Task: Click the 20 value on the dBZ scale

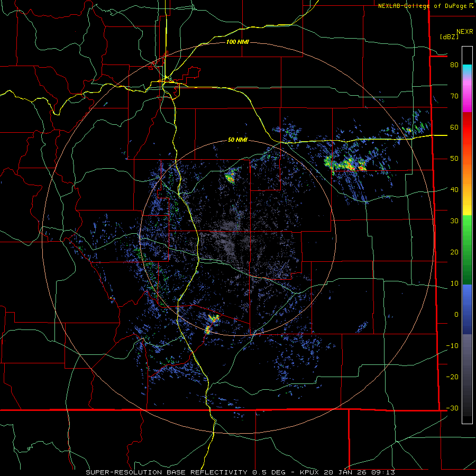Action: [454, 252]
